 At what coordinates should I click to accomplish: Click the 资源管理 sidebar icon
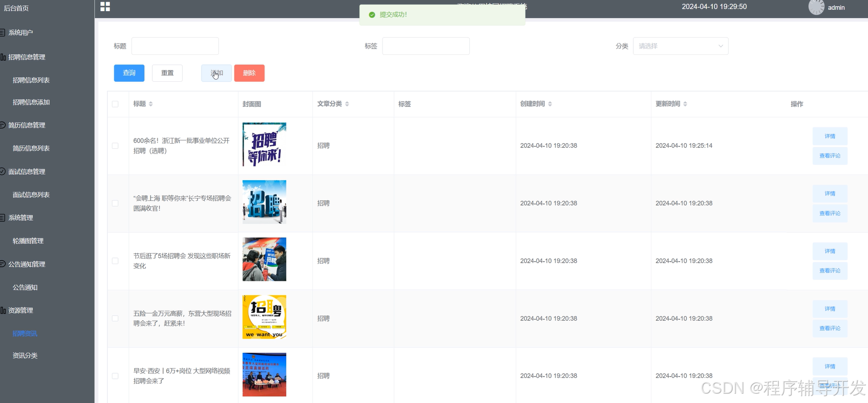pos(3,310)
